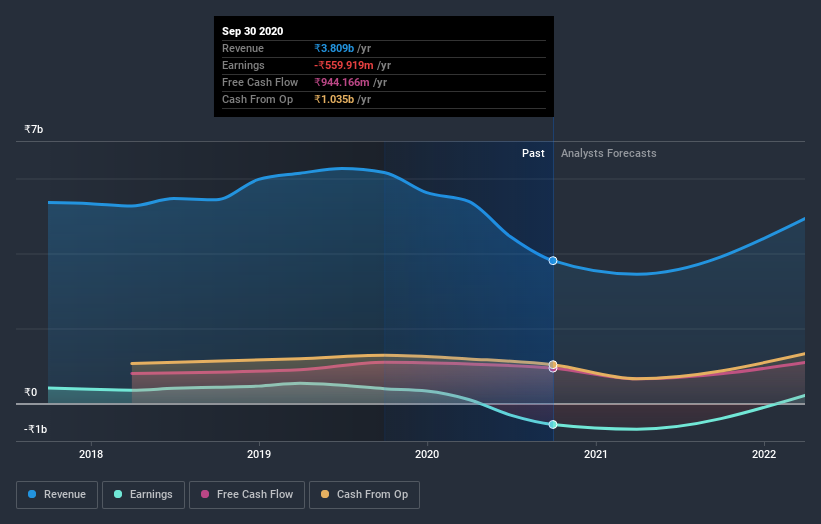
Task: Click the Earnings data point on the teal line
Action: [553, 425]
